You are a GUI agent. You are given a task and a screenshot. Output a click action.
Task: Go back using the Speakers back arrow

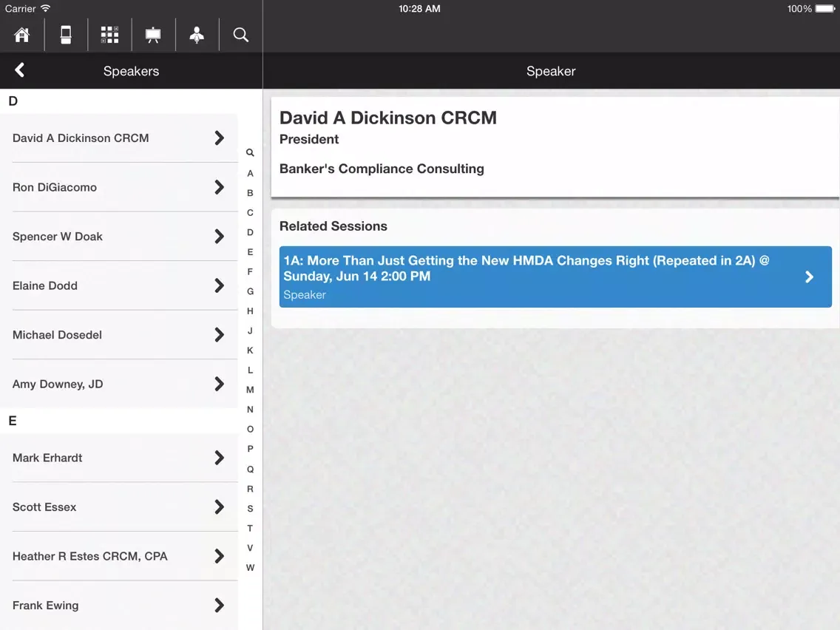20,70
